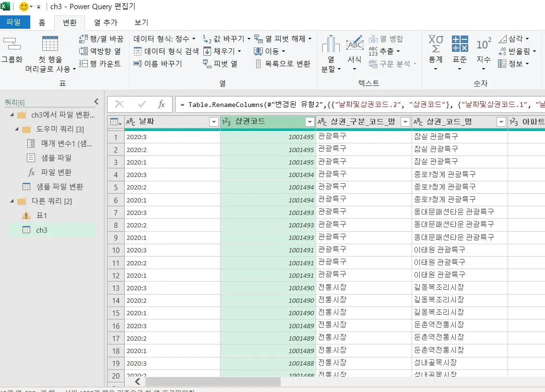Viewport: 545px width, 392px height.
Task: Open Quick Access Toolbar customize arrow
Action: (38, 7)
